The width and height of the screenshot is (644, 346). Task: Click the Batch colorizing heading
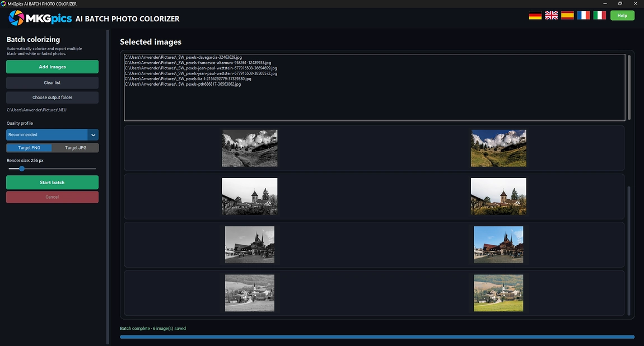33,39
